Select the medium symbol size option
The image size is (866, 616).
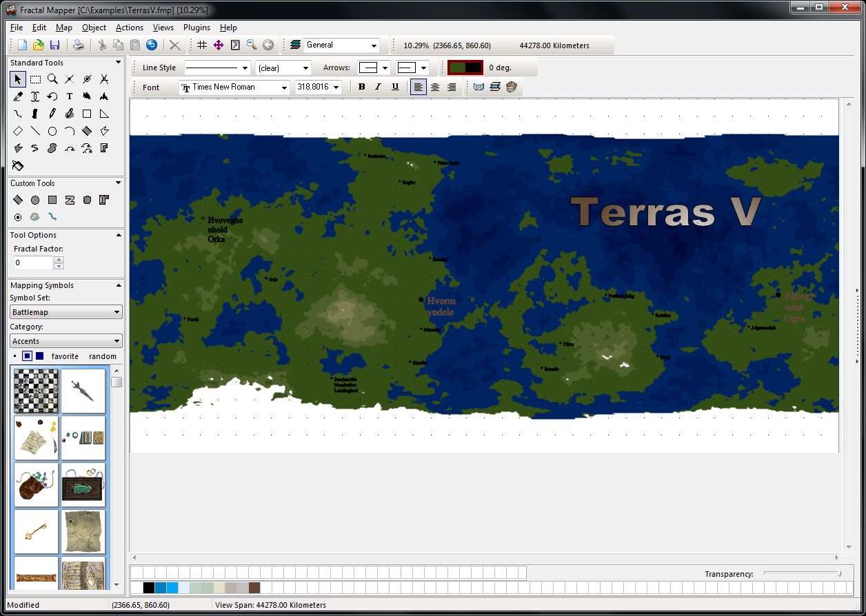pyautogui.click(x=27, y=356)
